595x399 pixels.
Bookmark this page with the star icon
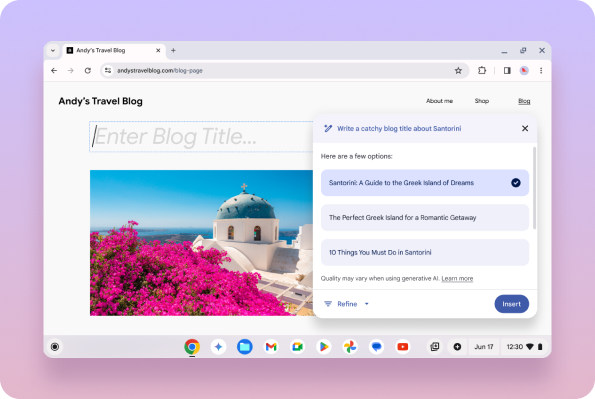(458, 71)
